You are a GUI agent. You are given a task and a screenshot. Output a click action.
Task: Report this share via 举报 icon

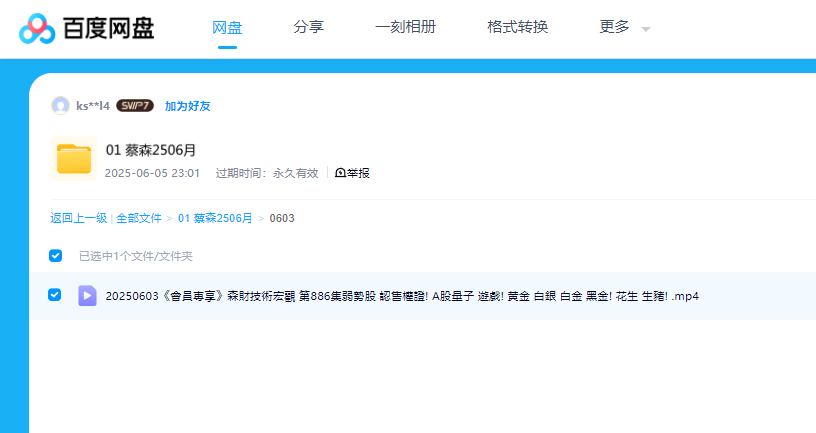pyautogui.click(x=352, y=173)
